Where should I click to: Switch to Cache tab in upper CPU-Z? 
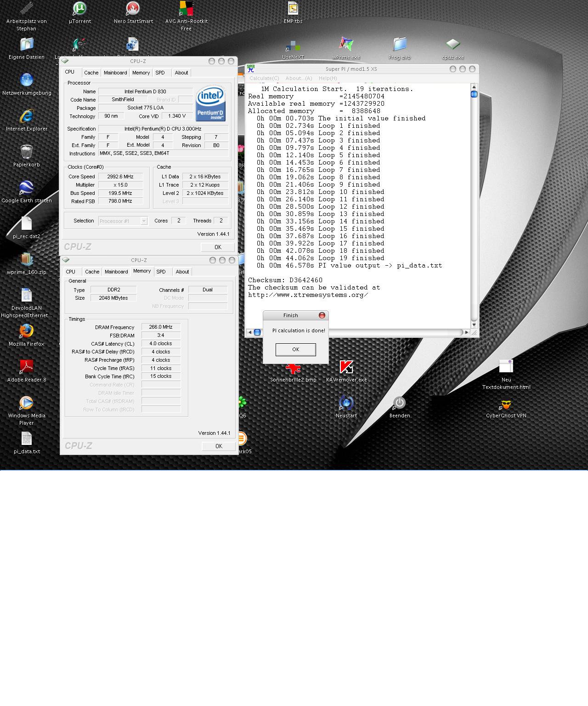tap(91, 73)
